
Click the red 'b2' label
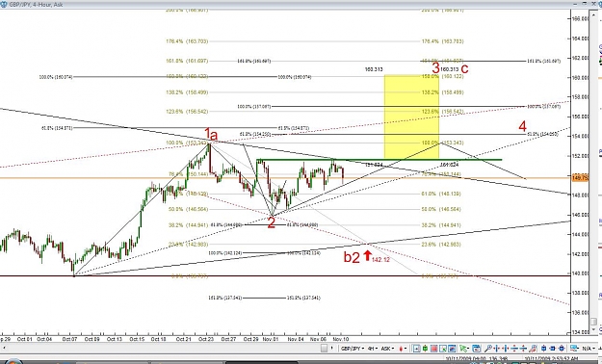click(352, 257)
